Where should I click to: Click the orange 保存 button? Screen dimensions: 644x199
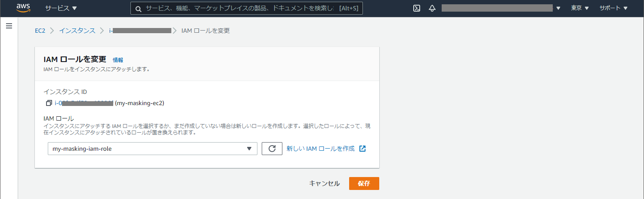pyautogui.click(x=364, y=183)
